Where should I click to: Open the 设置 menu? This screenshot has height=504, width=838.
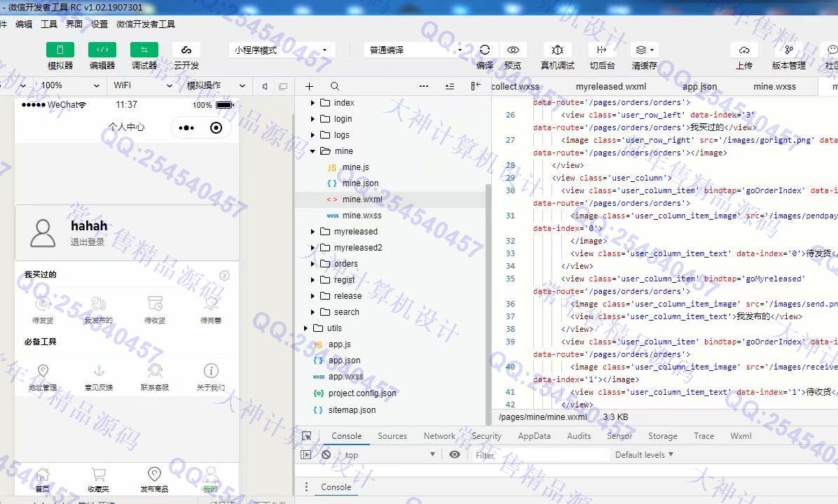[99, 24]
